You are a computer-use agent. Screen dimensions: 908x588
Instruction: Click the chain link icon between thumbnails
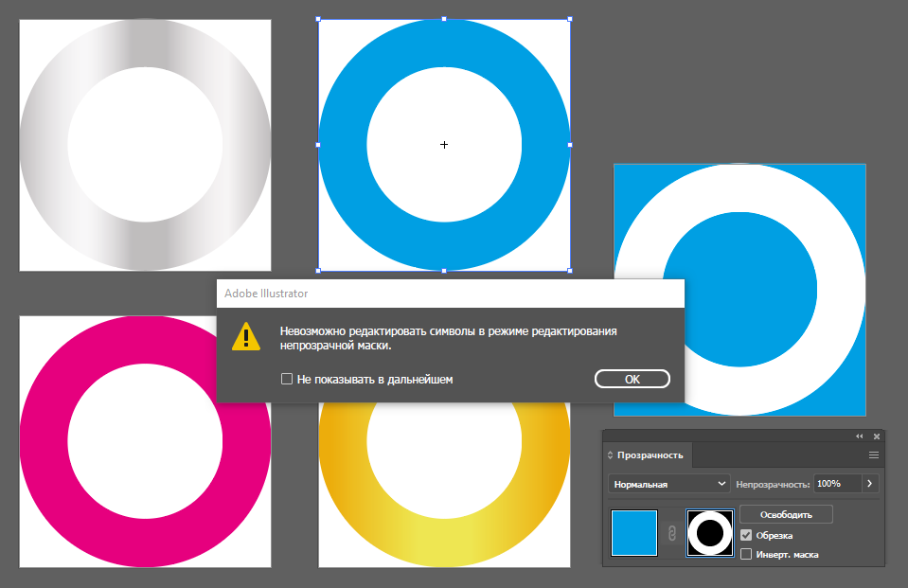click(x=671, y=533)
